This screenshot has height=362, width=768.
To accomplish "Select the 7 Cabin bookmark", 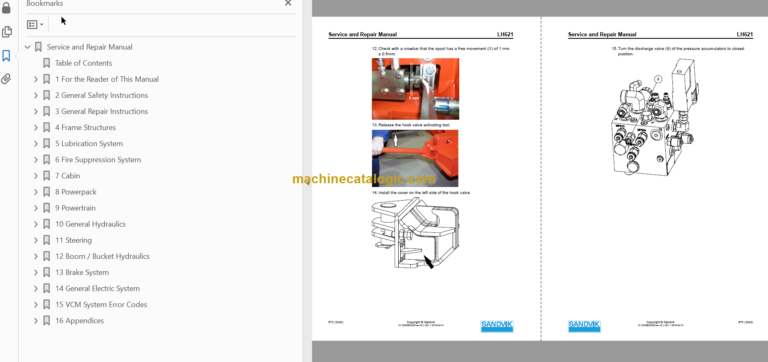I will click(67, 176).
